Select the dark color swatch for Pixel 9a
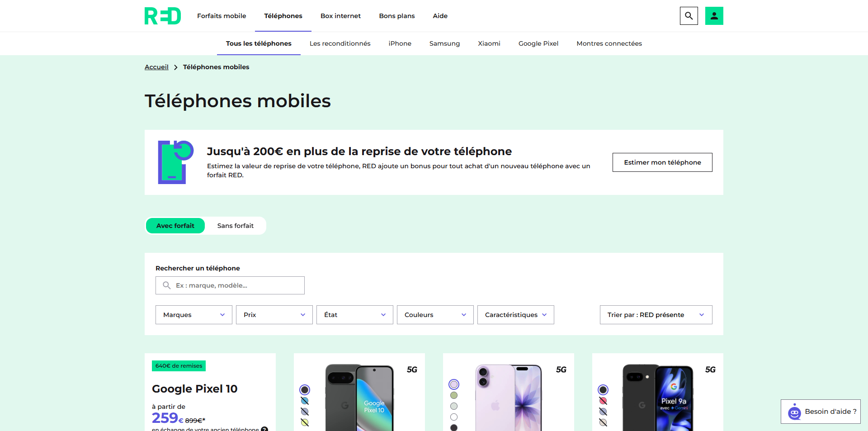The image size is (868, 431). (603, 390)
